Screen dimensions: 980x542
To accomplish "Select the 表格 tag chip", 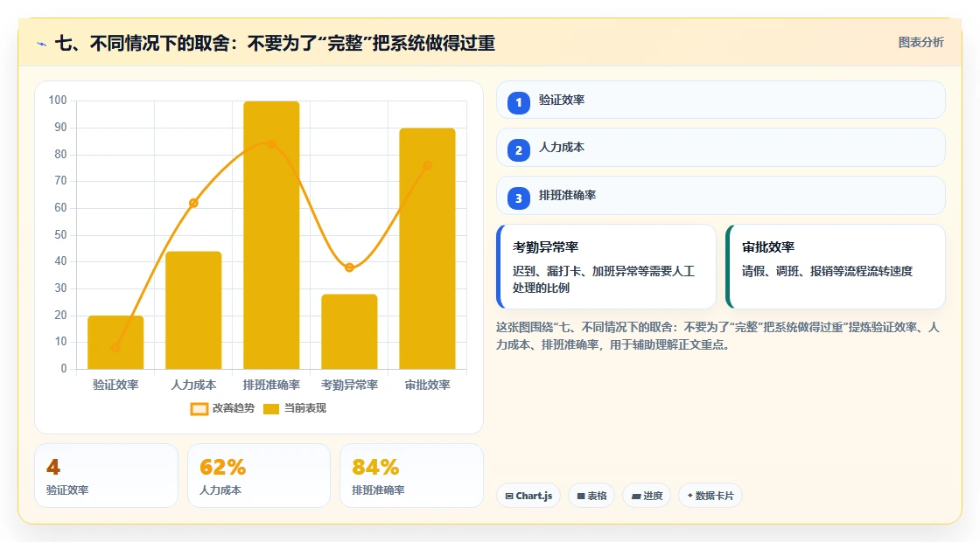I will [x=591, y=496].
